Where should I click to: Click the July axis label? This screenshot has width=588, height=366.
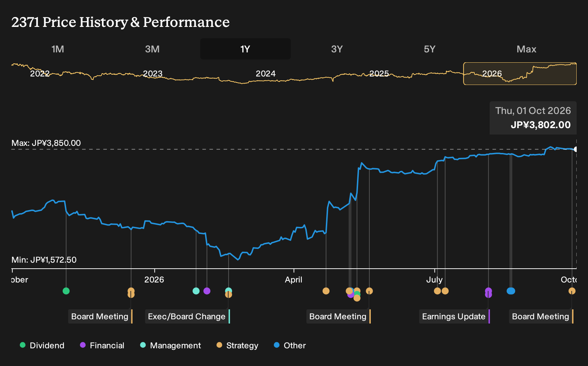tap(434, 280)
